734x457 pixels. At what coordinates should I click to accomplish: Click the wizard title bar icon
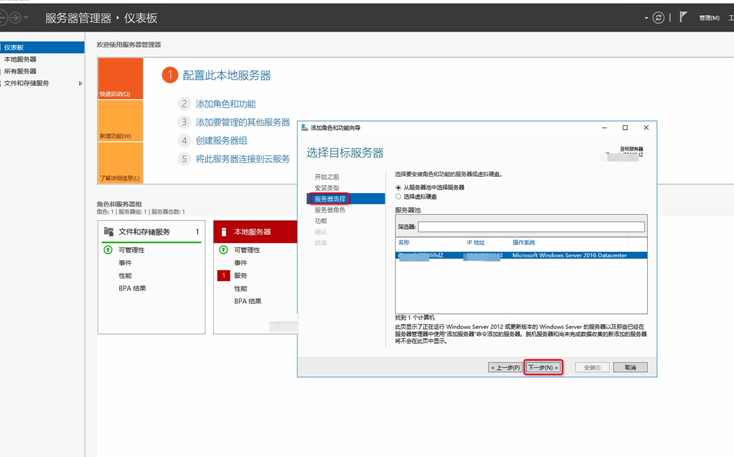pyautogui.click(x=304, y=128)
